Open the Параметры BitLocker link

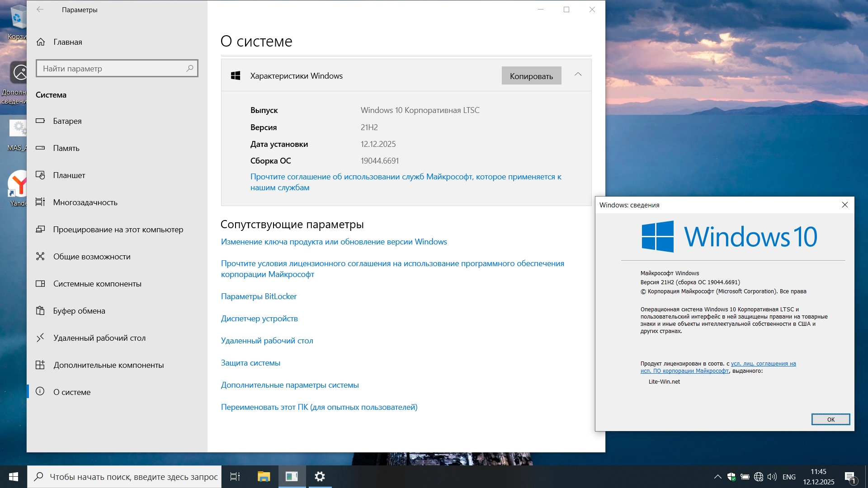(x=259, y=296)
